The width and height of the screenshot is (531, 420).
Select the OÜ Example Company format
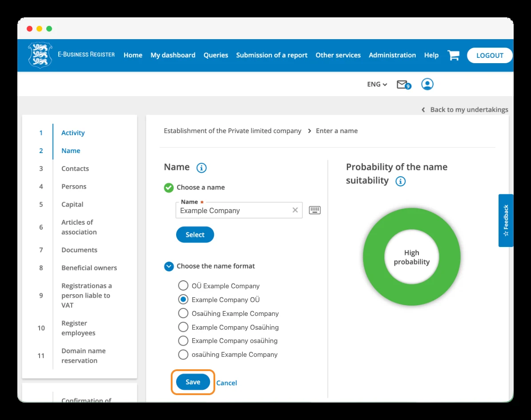coord(183,286)
